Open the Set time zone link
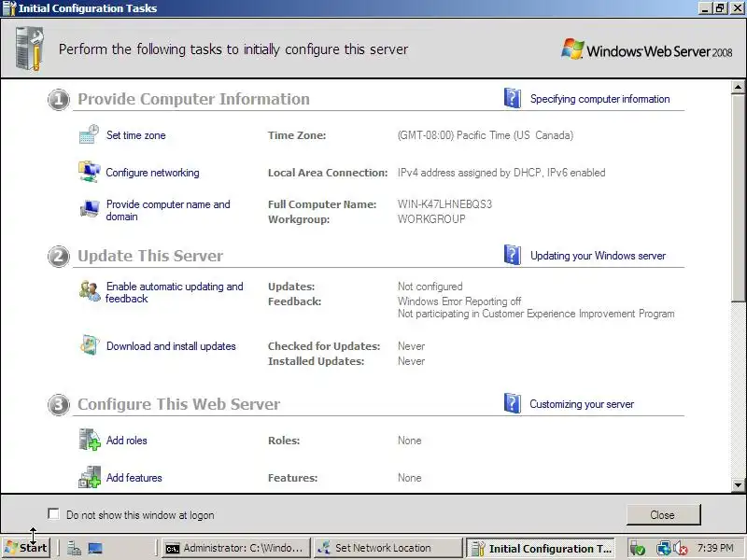This screenshot has width=747, height=560. [x=135, y=135]
